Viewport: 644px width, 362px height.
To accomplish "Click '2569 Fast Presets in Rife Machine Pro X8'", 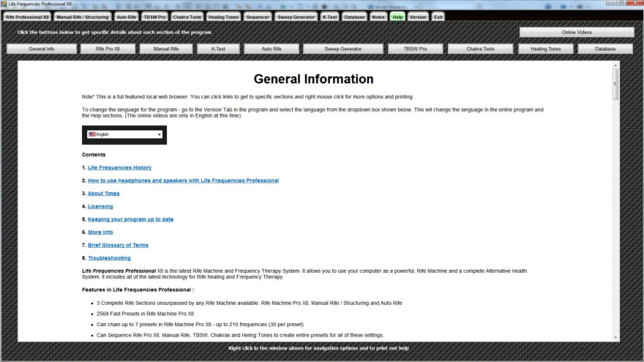I will 145,314.
